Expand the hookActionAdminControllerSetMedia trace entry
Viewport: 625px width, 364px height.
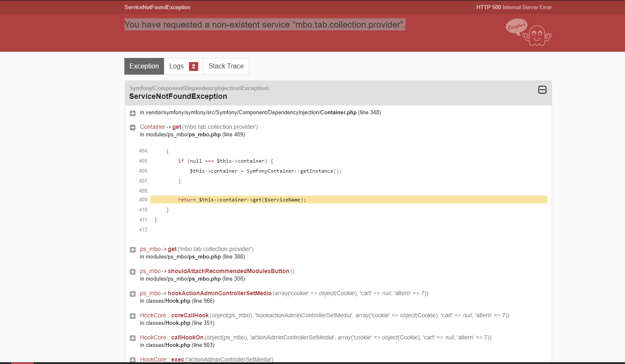(133, 294)
